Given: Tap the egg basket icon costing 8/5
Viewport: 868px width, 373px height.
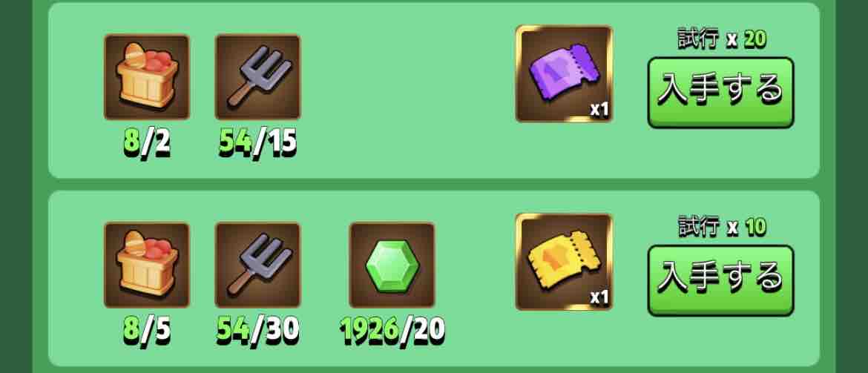Looking at the screenshot, I should (x=147, y=265).
